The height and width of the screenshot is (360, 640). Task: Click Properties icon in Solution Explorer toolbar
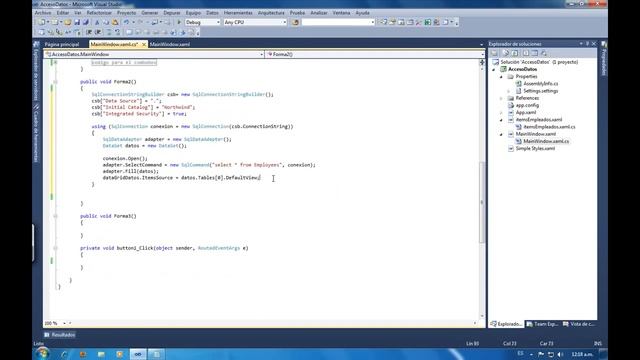click(494, 53)
